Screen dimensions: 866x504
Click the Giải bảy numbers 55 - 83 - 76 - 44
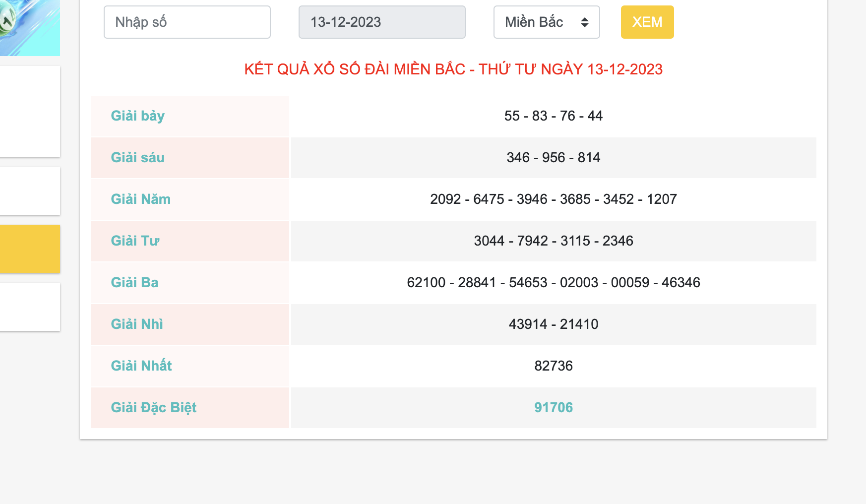pyautogui.click(x=553, y=116)
